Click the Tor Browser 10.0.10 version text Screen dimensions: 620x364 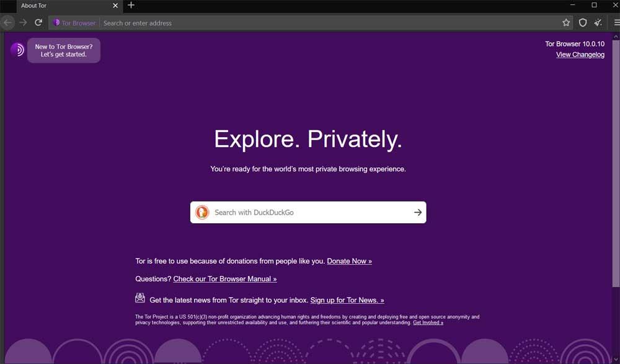(575, 44)
